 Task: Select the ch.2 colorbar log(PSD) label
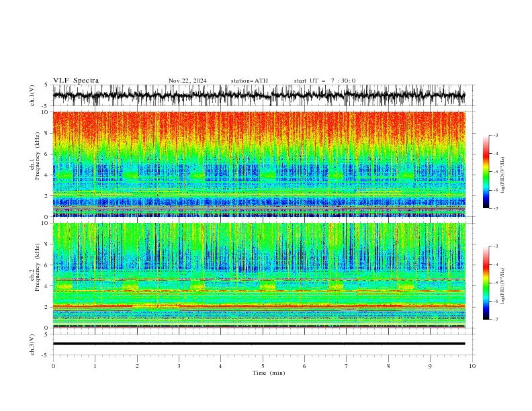point(503,285)
